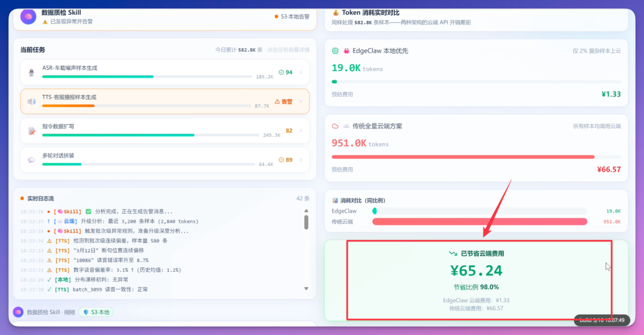Click the warning icon in 数字读音偏差率 log line
This screenshot has width=644, height=335.
[49, 270]
